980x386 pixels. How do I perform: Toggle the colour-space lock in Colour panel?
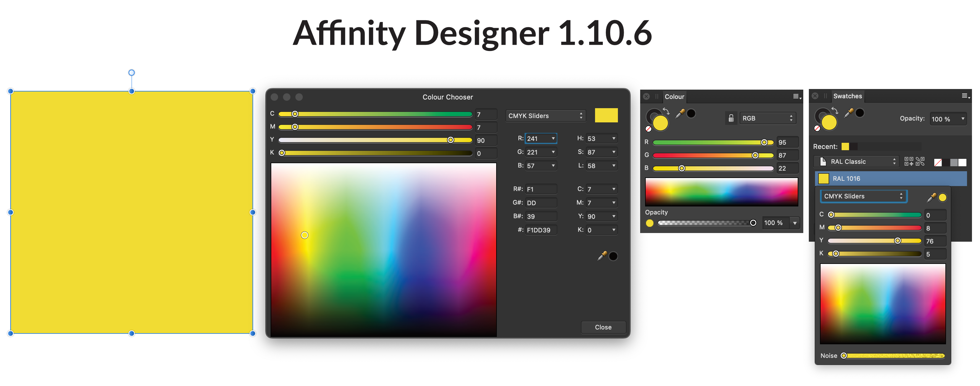coord(731,118)
